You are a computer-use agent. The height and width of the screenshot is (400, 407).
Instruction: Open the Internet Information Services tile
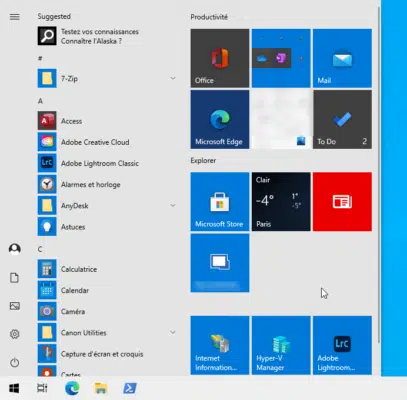click(220, 346)
